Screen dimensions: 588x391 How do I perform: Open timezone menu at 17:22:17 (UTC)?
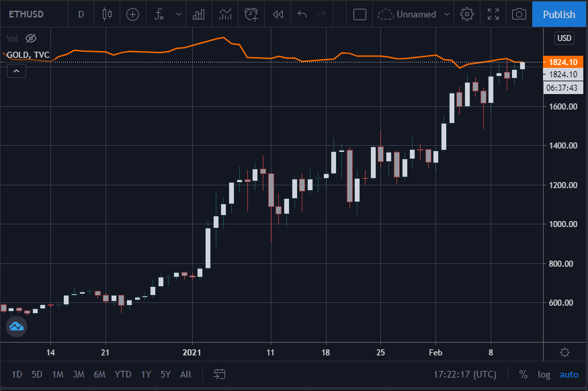tap(464, 374)
